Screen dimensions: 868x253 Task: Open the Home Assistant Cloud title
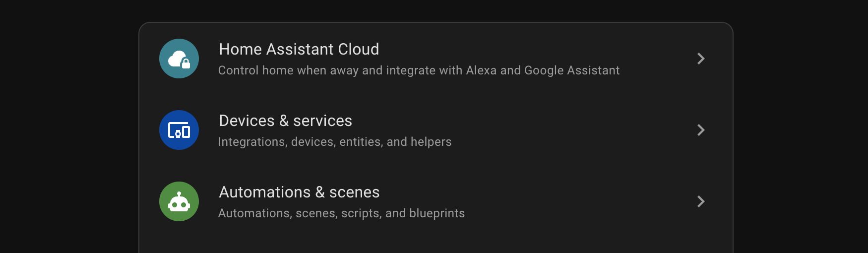pos(299,49)
